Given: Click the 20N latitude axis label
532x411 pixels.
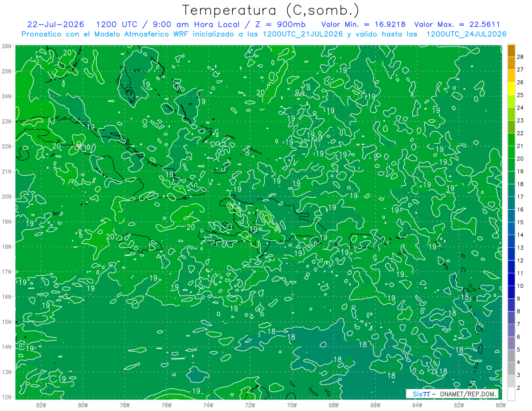Looking at the screenshot, I should point(6,196).
